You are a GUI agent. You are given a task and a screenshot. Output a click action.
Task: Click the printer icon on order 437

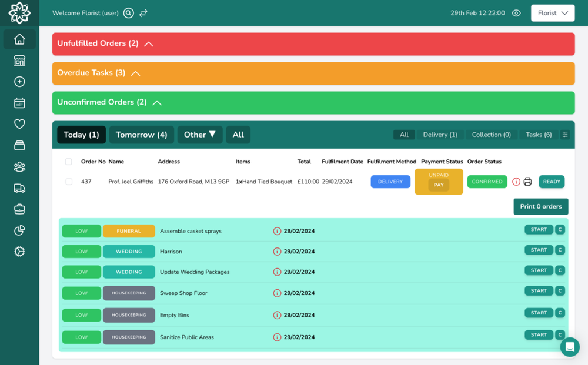coord(527,182)
